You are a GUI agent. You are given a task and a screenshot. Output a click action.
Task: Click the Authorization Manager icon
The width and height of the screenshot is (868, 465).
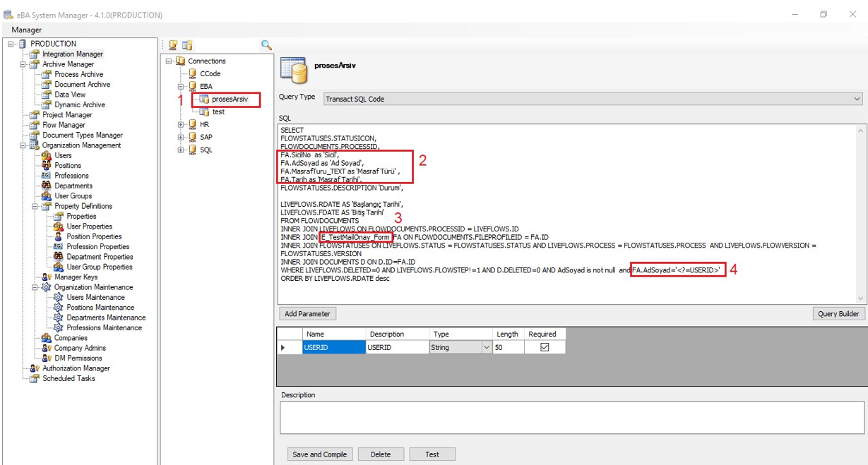tap(34, 368)
